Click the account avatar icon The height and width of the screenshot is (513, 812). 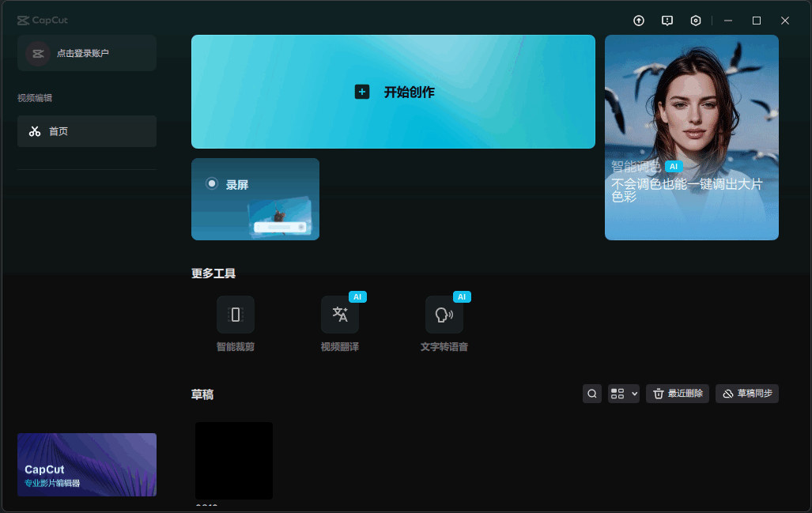coord(37,53)
